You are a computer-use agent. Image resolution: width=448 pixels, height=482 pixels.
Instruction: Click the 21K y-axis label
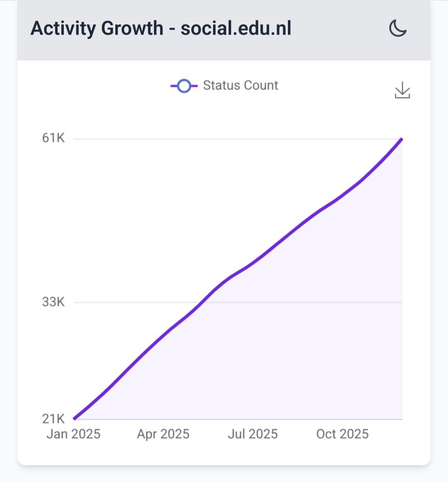54,418
